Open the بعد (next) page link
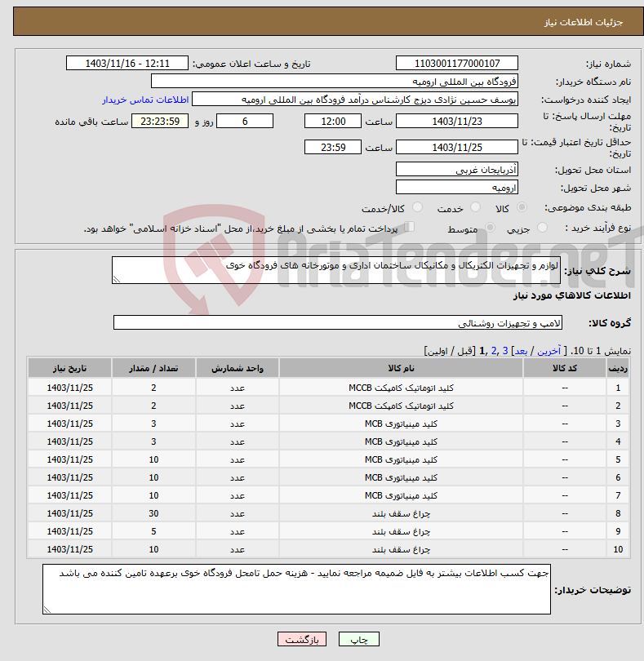This screenshot has width=644, height=661. click(x=521, y=351)
